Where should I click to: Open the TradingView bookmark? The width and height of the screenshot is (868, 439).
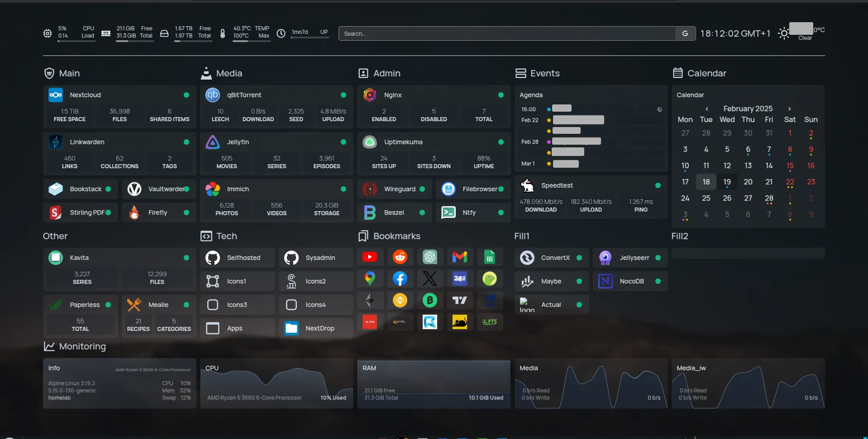(460, 300)
